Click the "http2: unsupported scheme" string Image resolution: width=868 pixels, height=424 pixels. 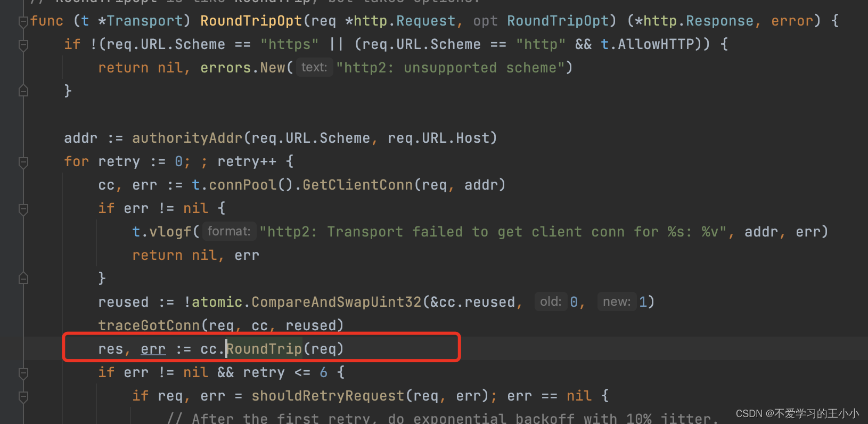coord(451,68)
